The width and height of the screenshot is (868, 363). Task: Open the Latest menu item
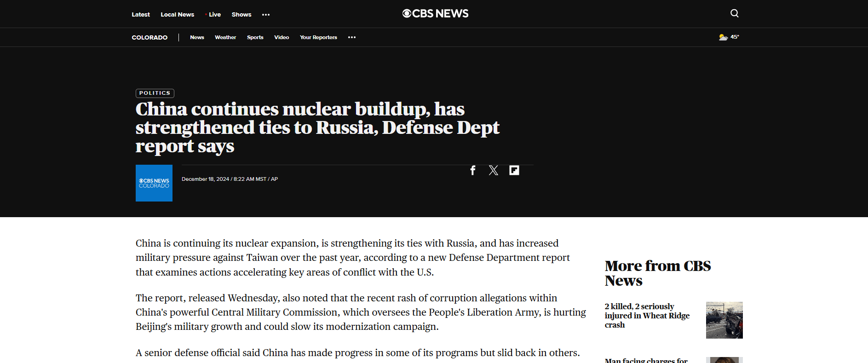(x=141, y=15)
